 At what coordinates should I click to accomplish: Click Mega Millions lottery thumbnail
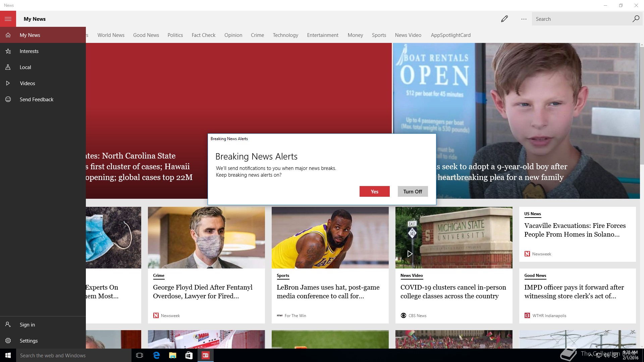(206, 339)
